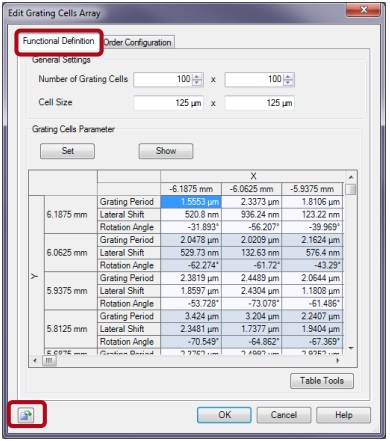The image size is (390, 441).
Task: Select the cell -56.207°
Action: point(252,227)
